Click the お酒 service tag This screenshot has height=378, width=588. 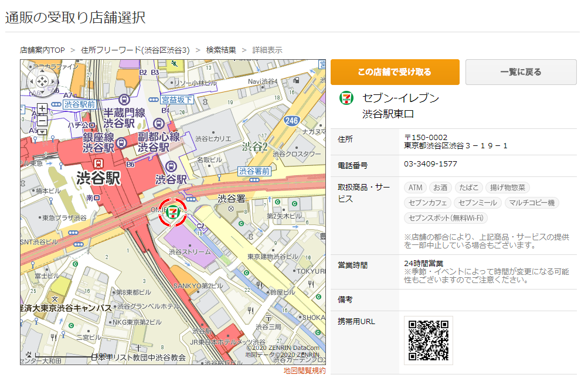click(440, 188)
